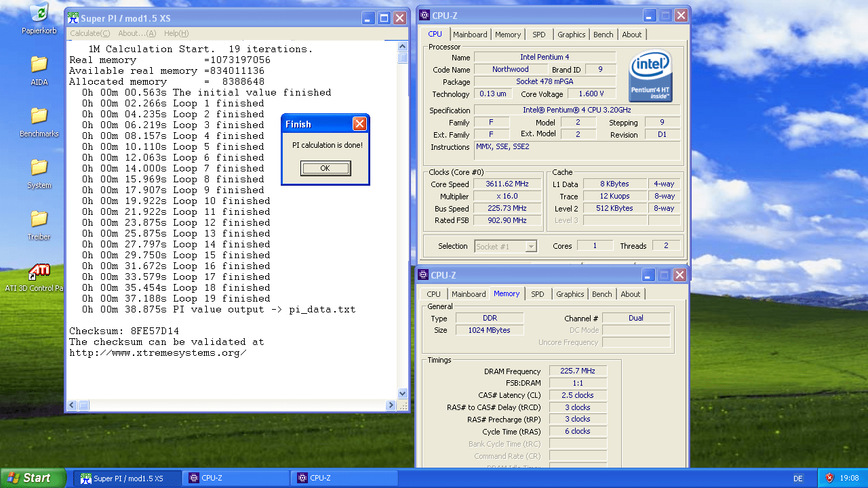Viewport: 868px width, 488px height.
Task: Select Graphics tab in lower CPU-Z window
Action: coord(570,294)
